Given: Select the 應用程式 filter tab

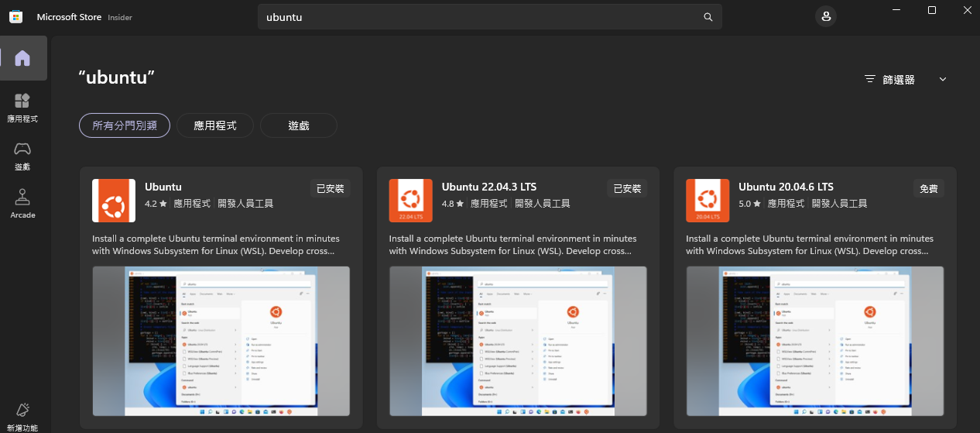Looking at the screenshot, I should click(x=215, y=125).
